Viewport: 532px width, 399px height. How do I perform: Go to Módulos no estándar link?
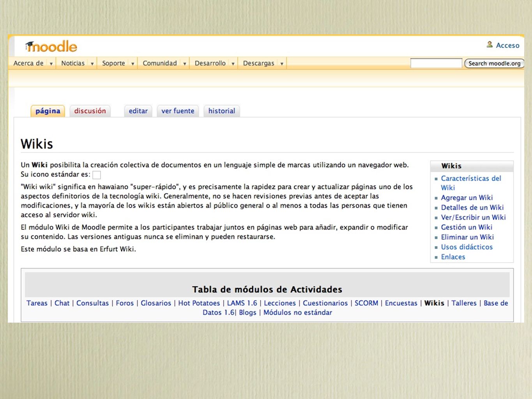click(x=298, y=312)
